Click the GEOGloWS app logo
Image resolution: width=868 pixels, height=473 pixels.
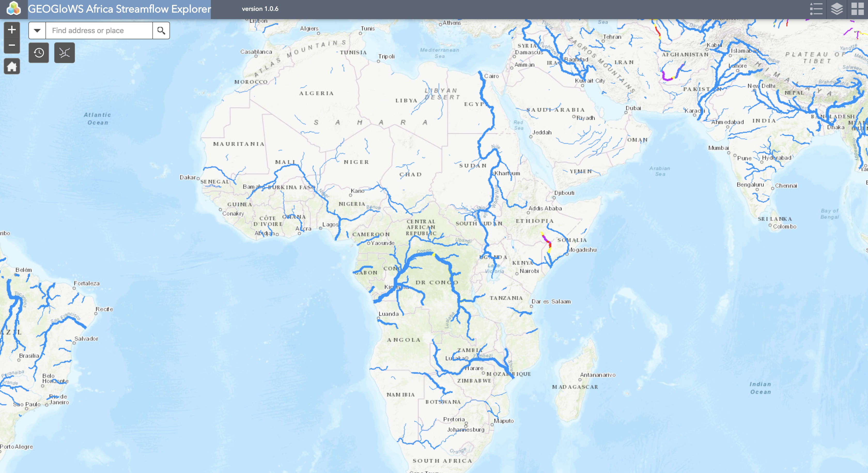point(13,9)
